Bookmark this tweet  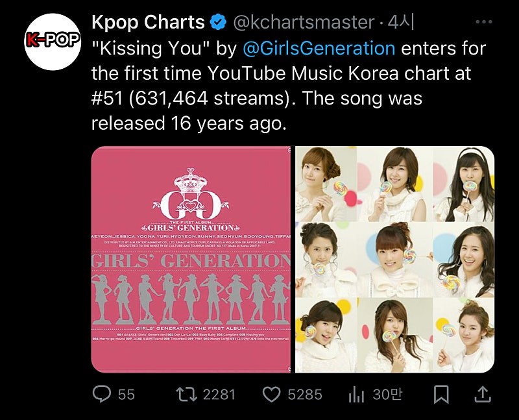(x=441, y=394)
